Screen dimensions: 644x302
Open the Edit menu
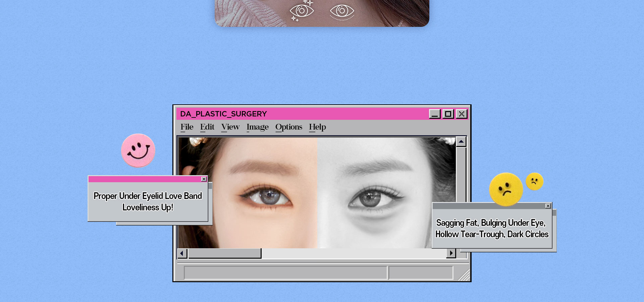pos(207,127)
